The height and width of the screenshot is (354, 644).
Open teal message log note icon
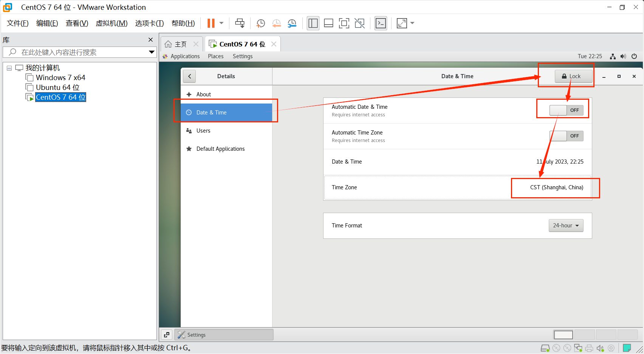(x=627, y=348)
